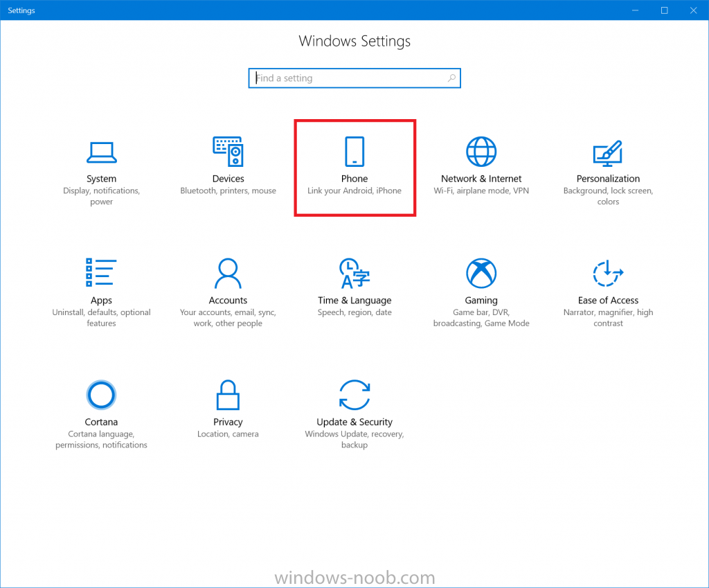Click the Cortana category title
This screenshot has width=709, height=588.
click(x=101, y=422)
